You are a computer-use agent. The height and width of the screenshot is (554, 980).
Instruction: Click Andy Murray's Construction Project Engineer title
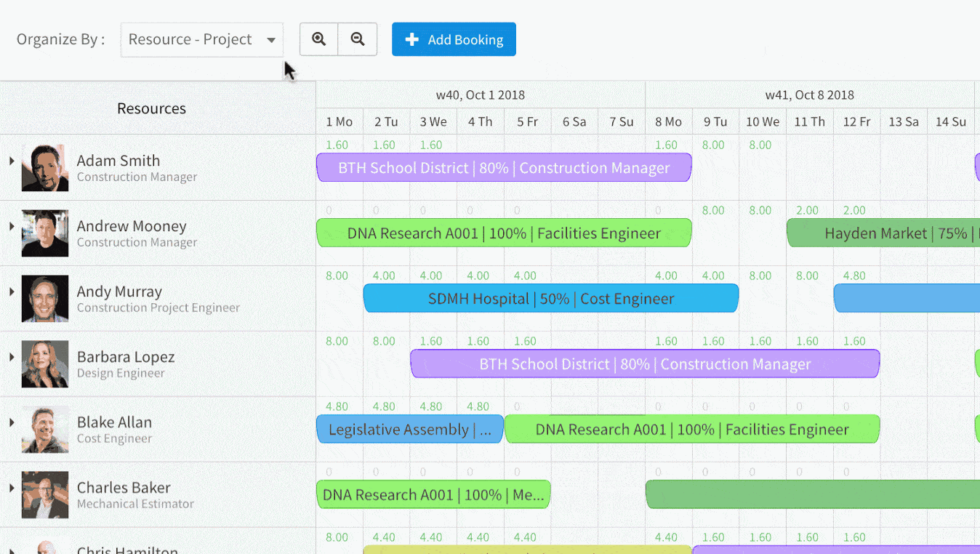(x=158, y=308)
